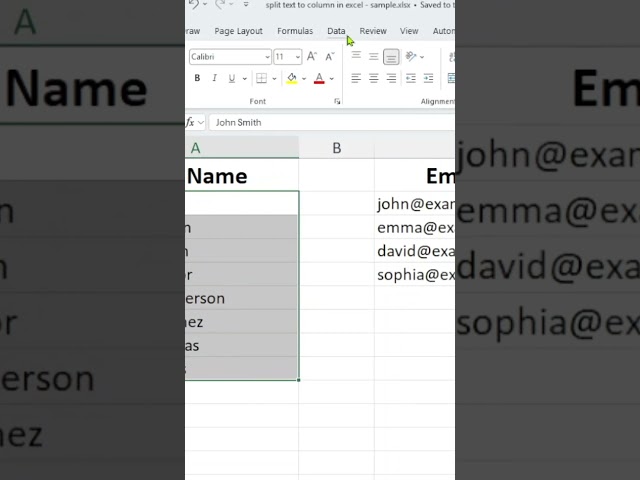Image resolution: width=640 pixels, height=480 pixels.
Task: Set Middle Align vertical alignment
Action: click(x=373, y=56)
